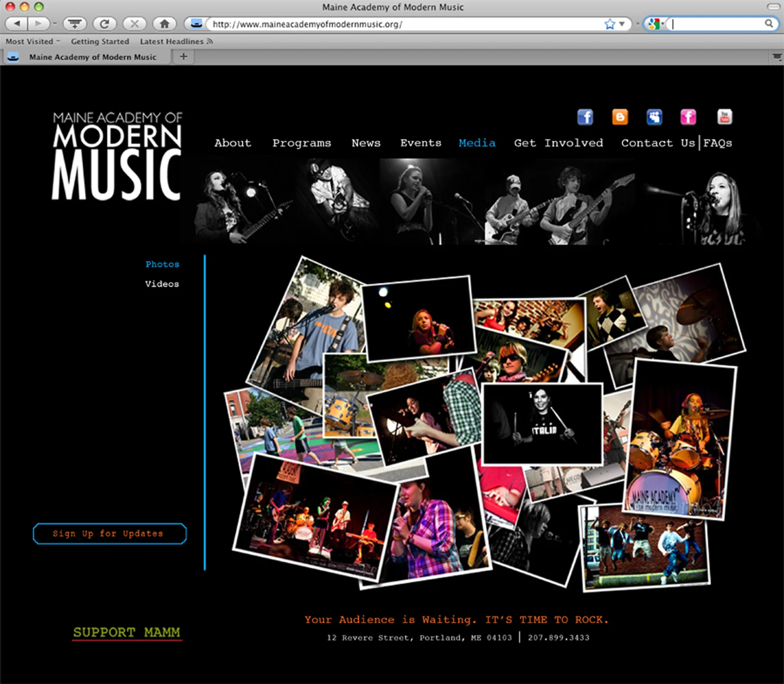This screenshot has width=784, height=684.
Task: Go to the Home page icon
Action: click(164, 24)
